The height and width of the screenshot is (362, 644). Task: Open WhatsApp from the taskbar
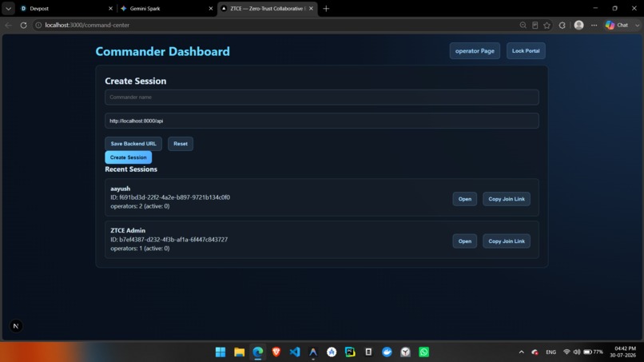(423, 352)
